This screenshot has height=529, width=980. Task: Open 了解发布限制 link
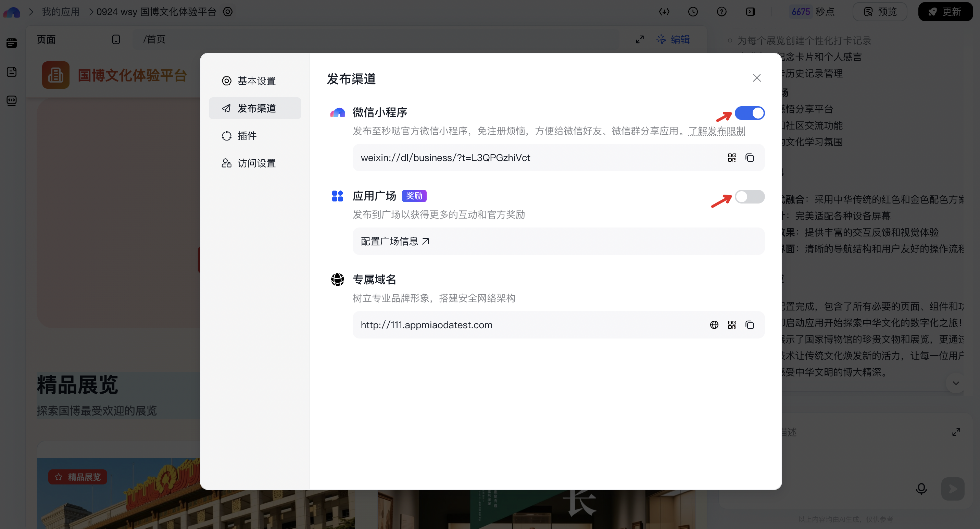click(717, 131)
